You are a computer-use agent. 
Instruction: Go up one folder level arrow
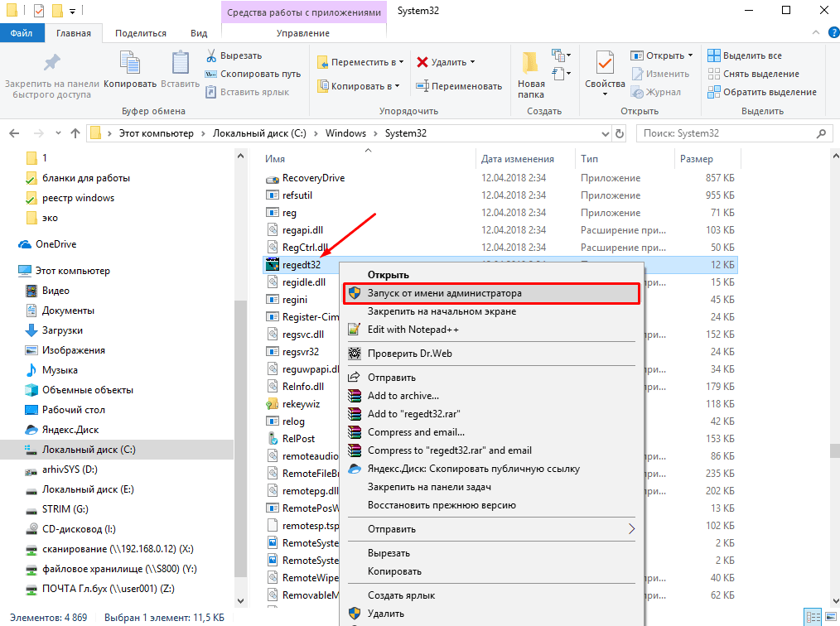(75, 133)
